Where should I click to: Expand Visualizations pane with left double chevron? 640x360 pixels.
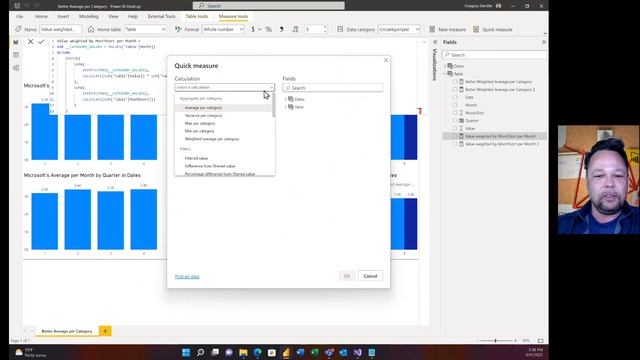coord(435,42)
